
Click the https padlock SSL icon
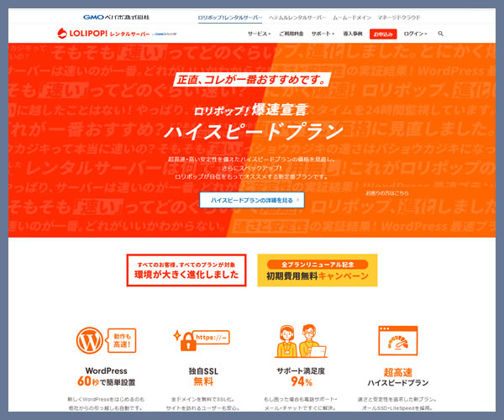tap(202, 340)
